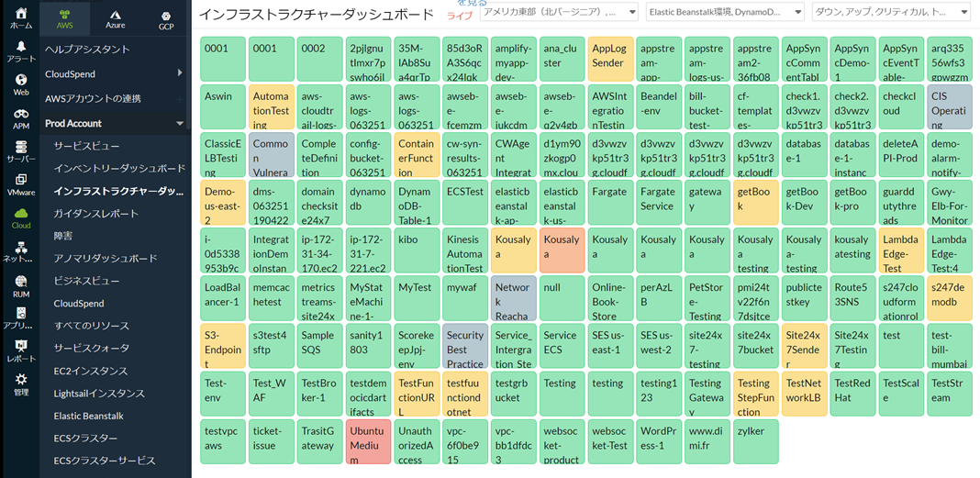Open インベントリーダッシュボード in the left menu

click(119, 169)
